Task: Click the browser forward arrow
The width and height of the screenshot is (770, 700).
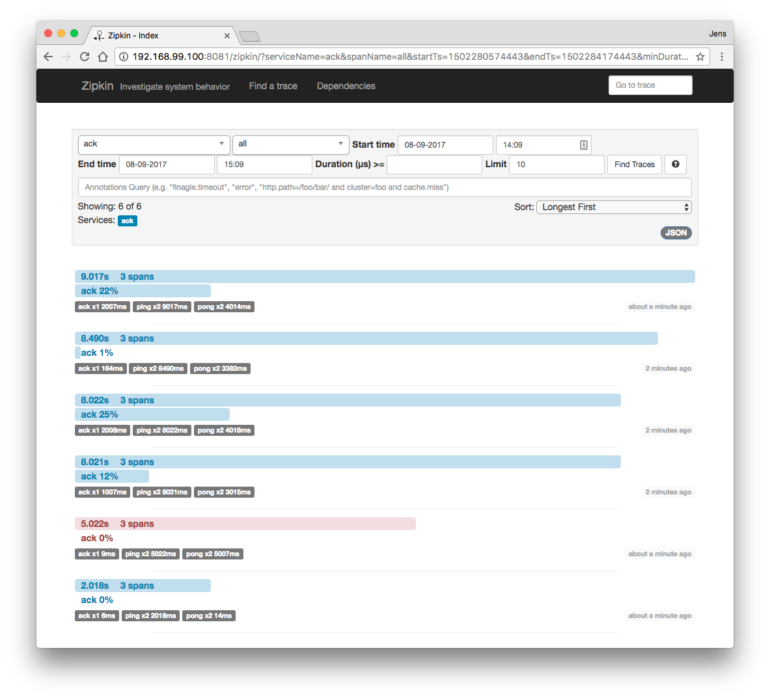Action: [66, 57]
